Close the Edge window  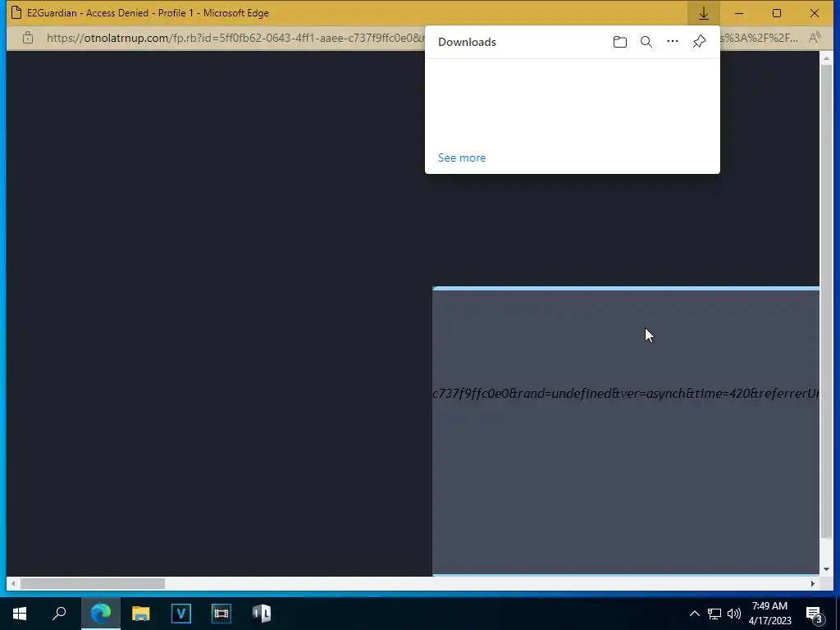pos(815,13)
